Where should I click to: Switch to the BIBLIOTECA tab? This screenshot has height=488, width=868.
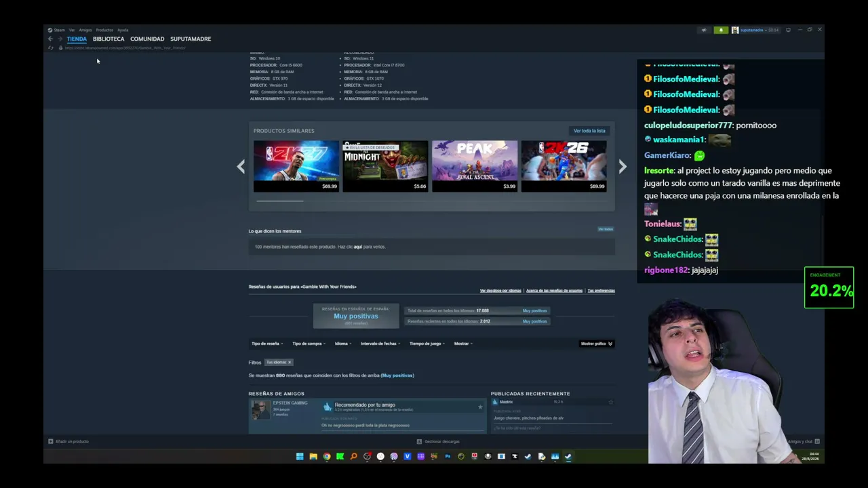click(x=108, y=39)
